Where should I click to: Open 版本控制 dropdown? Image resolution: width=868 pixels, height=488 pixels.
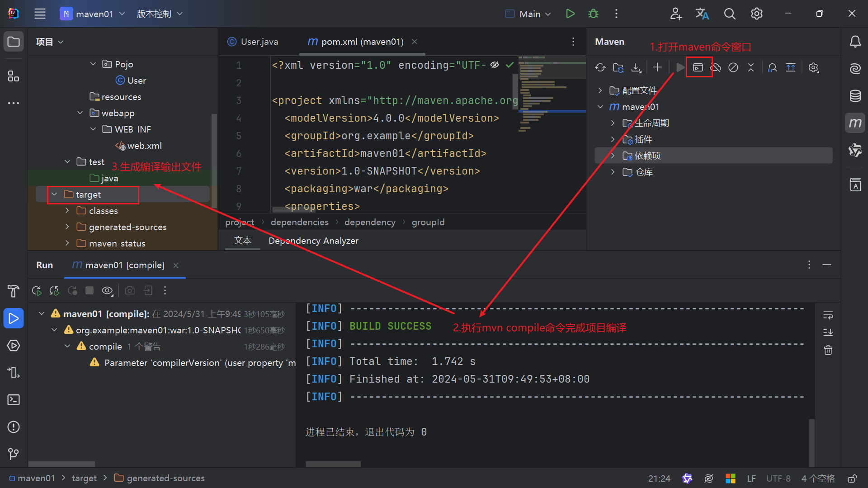(x=160, y=14)
